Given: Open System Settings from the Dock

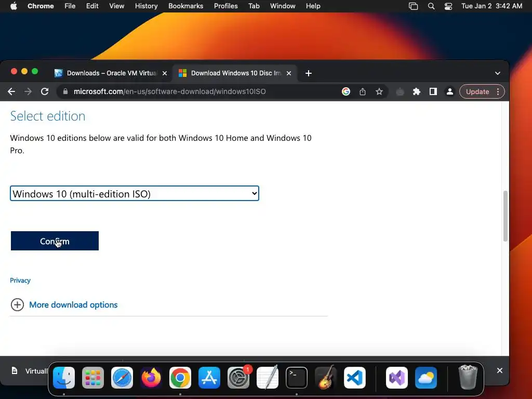Looking at the screenshot, I should click(238, 378).
